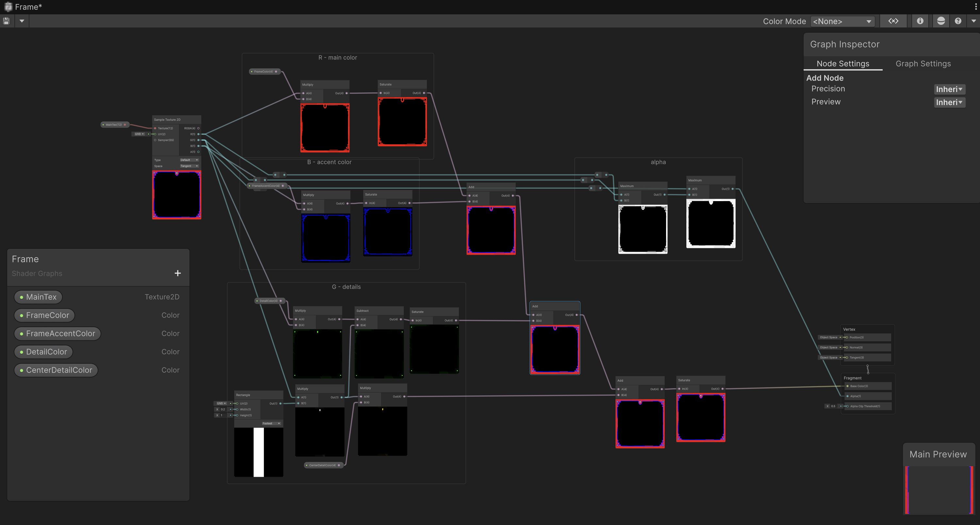This screenshot has height=525, width=980.
Task: Click the Rectangle node preview thumbnail
Action: click(259, 453)
